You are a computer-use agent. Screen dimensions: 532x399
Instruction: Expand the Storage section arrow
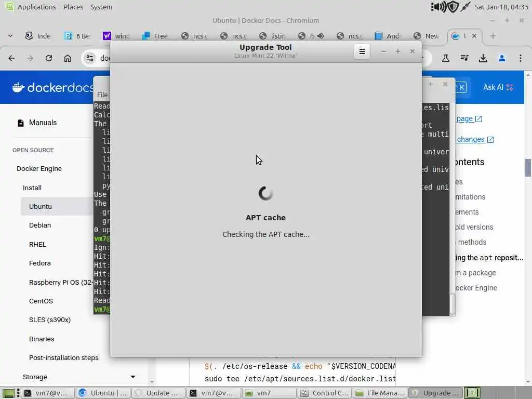coord(133,377)
